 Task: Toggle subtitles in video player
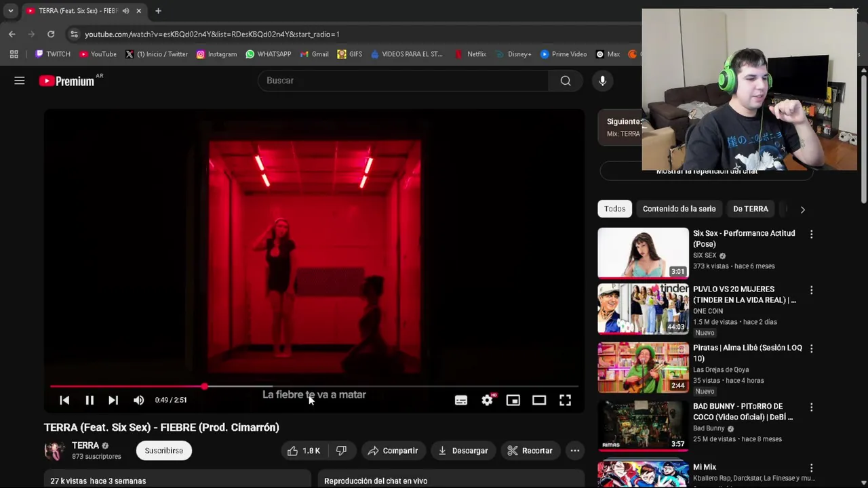461,400
